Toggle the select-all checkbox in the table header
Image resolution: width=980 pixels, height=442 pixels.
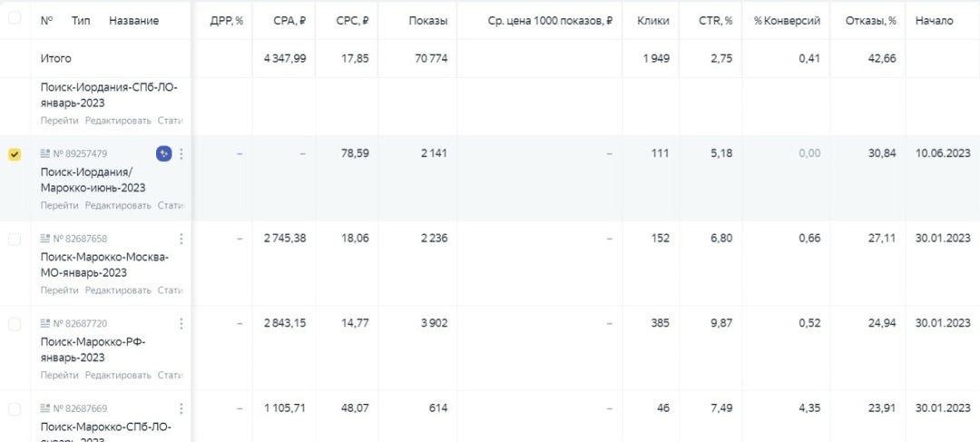[x=14, y=19]
